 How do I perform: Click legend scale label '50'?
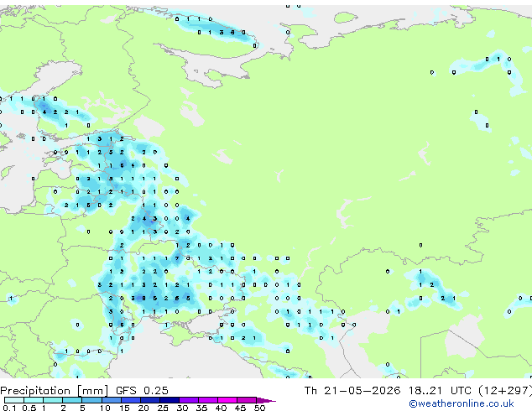259,408
